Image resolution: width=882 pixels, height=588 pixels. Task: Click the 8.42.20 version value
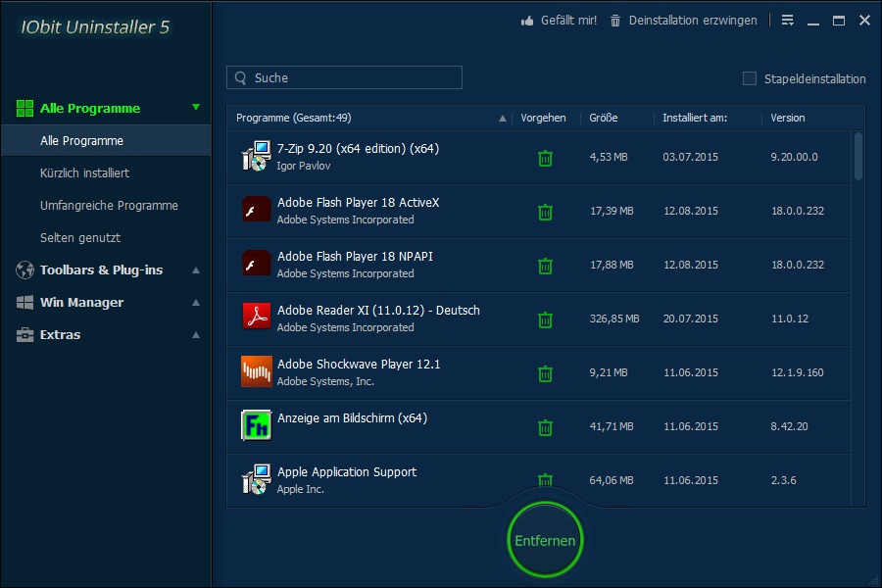789,426
